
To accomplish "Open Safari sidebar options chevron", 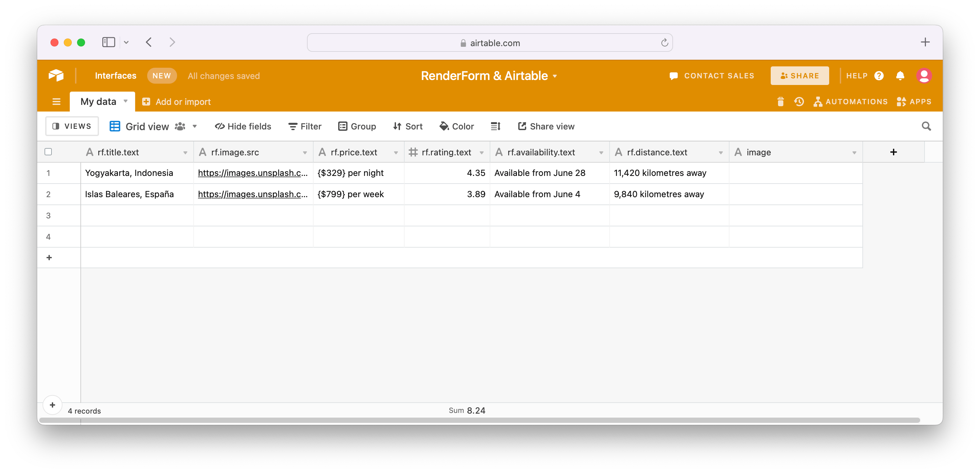I will [x=126, y=42].
